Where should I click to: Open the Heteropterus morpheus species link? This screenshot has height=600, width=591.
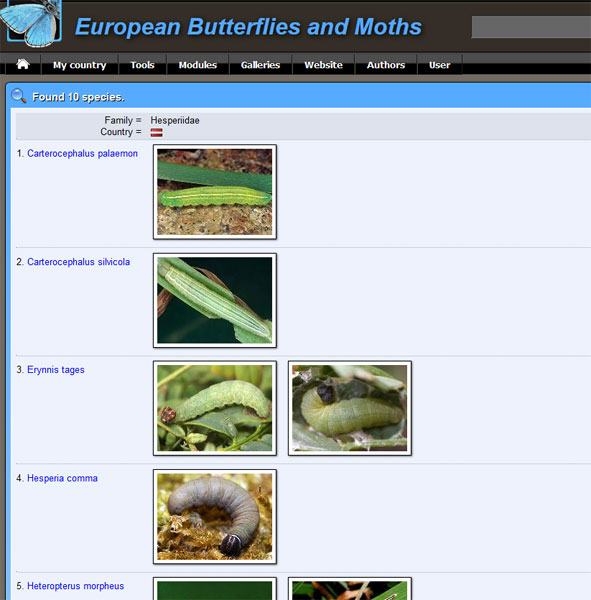(75, 586)
